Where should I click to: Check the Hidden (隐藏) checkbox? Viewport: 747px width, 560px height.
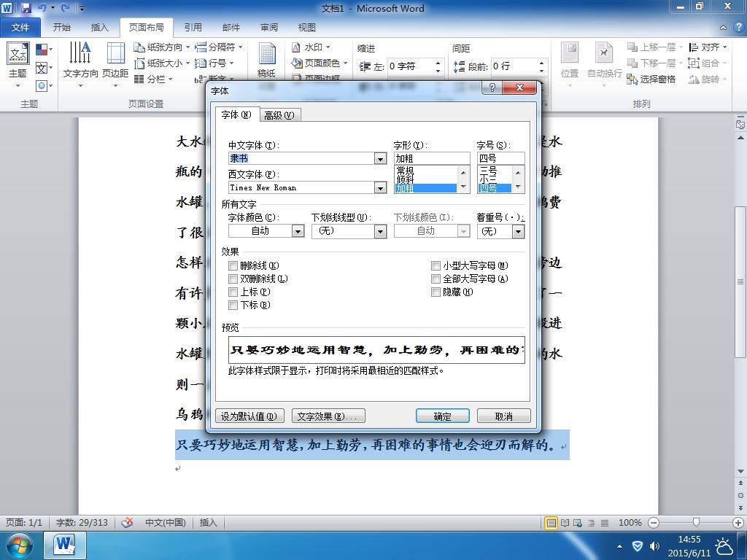(436, 292)
